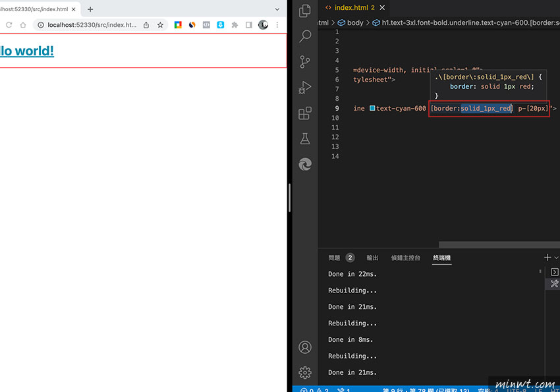
Task: Expand the Chrome tab search chevron
Action: coord(277,9)
